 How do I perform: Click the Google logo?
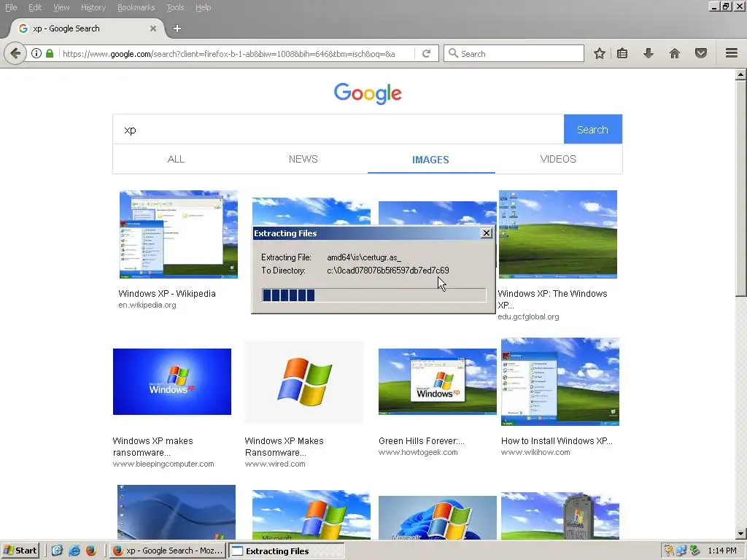pos(368,93)
